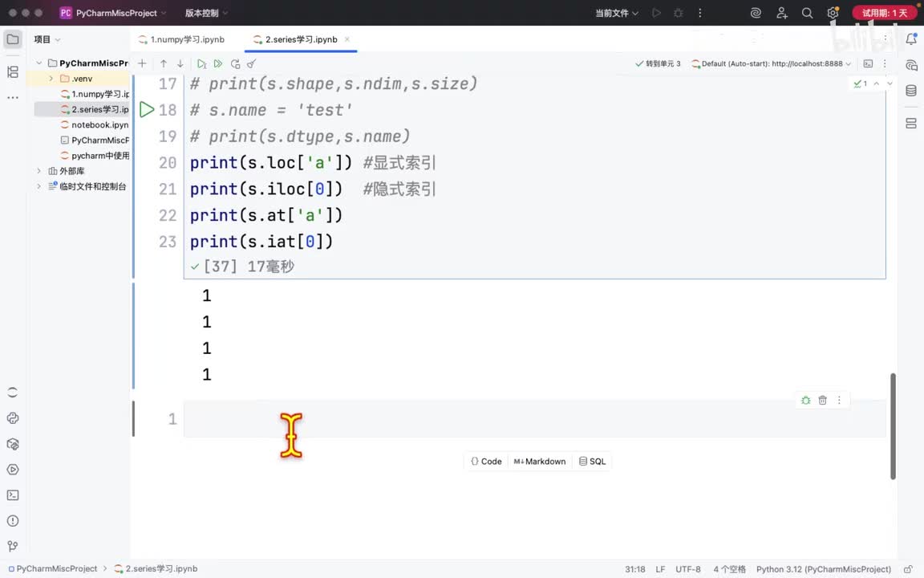Go to next highlighted problem arrow
Image resolution: width=924 pixels, height=578 pixels.
[x=890, y=83]
